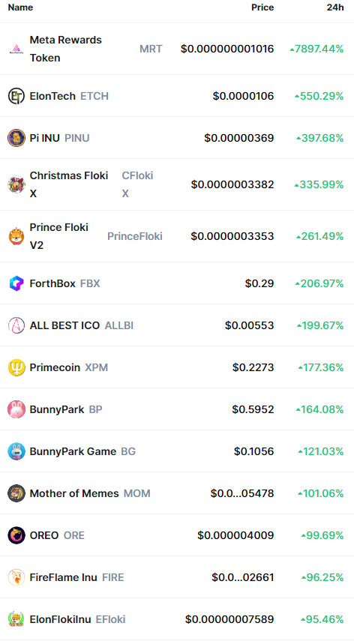Click the Mother of Memes icon

16,493
